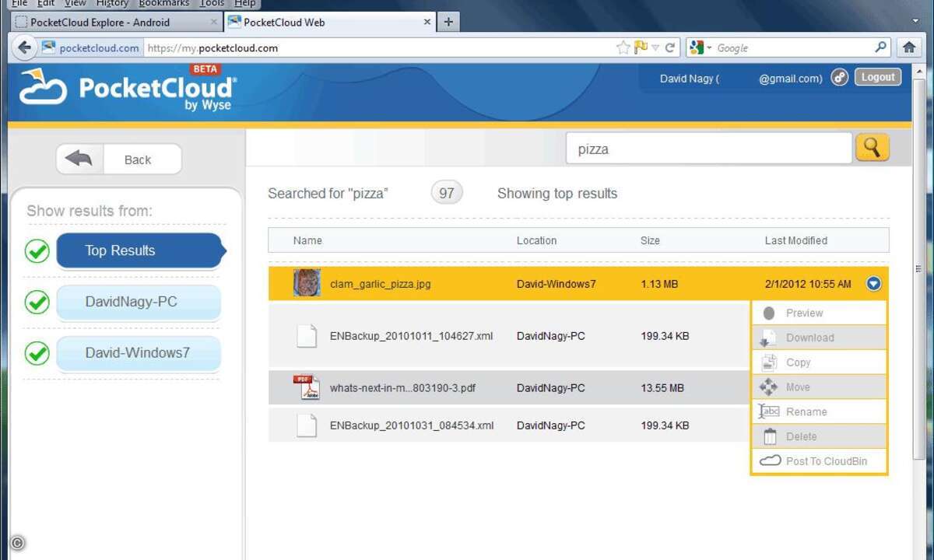Click the yellow flag icon in address bar
This screenshot has width=934, height=560.
641,47
